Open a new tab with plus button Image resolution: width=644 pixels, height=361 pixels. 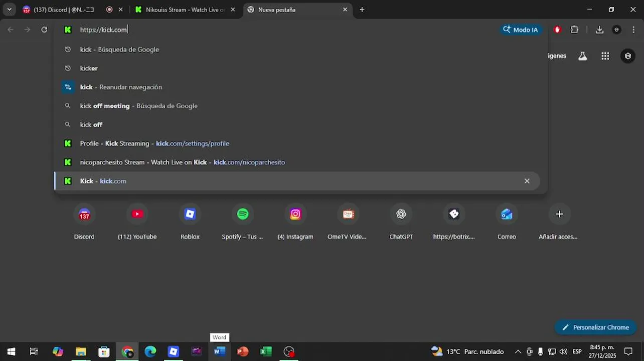point(362,10)
